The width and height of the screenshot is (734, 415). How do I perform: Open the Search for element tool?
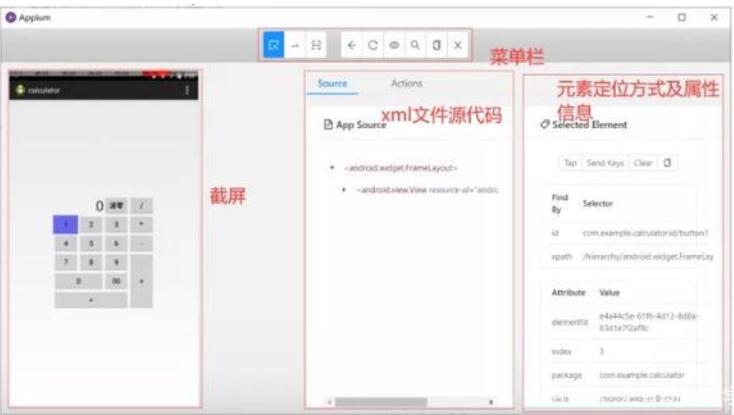pyautogui.click(x=415, y=45)
